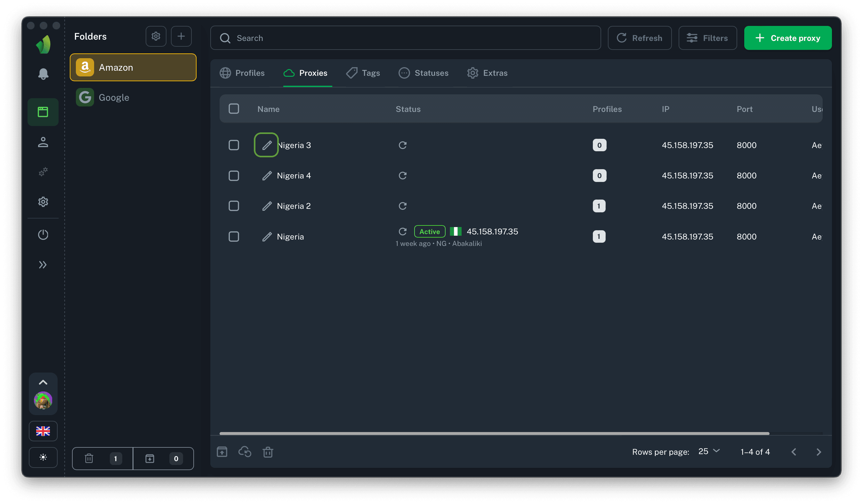
Task: Open the users icon in sidebar
Action: 43,142
